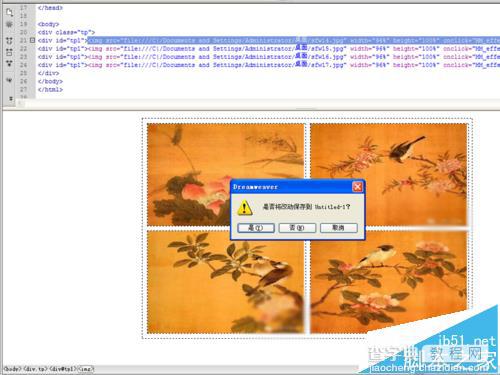Click the white bird with pink flowers image

coord(389,282)
